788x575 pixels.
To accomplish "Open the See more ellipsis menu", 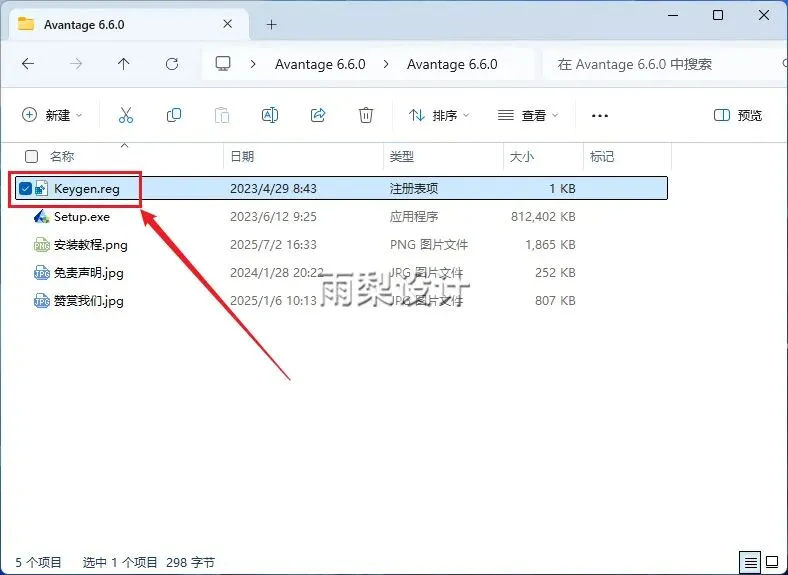I will [600, 116].
